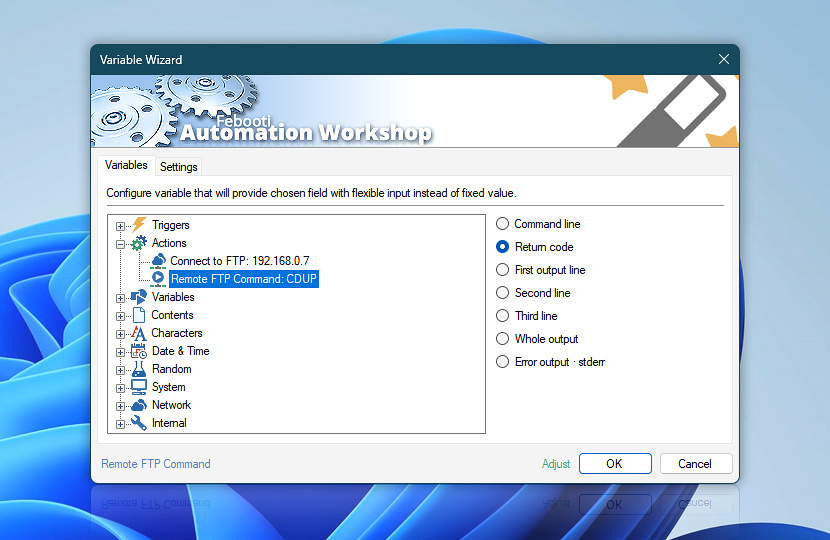The width and height of the screenshot is (830, 540).
Task: Select the First output line option
Action: (502, 270)
